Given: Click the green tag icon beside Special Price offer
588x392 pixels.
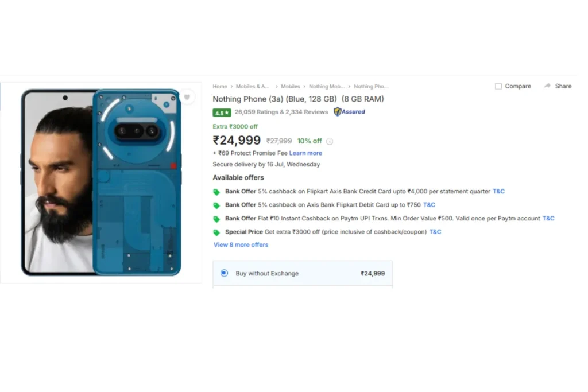Looking at the screenshot, I should (216, 232).
